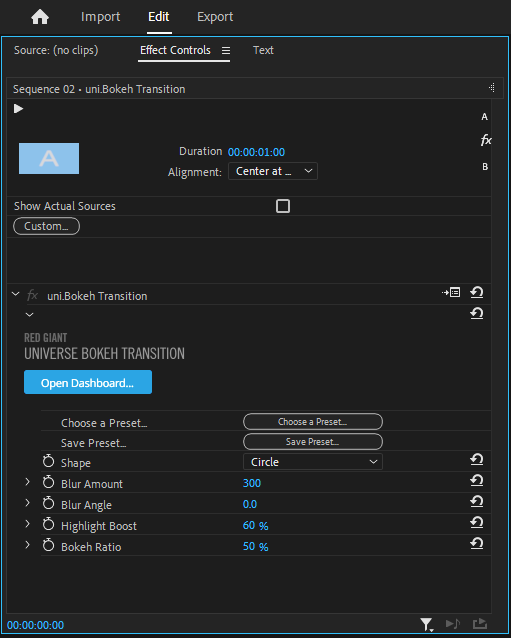Play the A/B transition preview
Viewport: 511px width, 638px height.
[18, 109]
